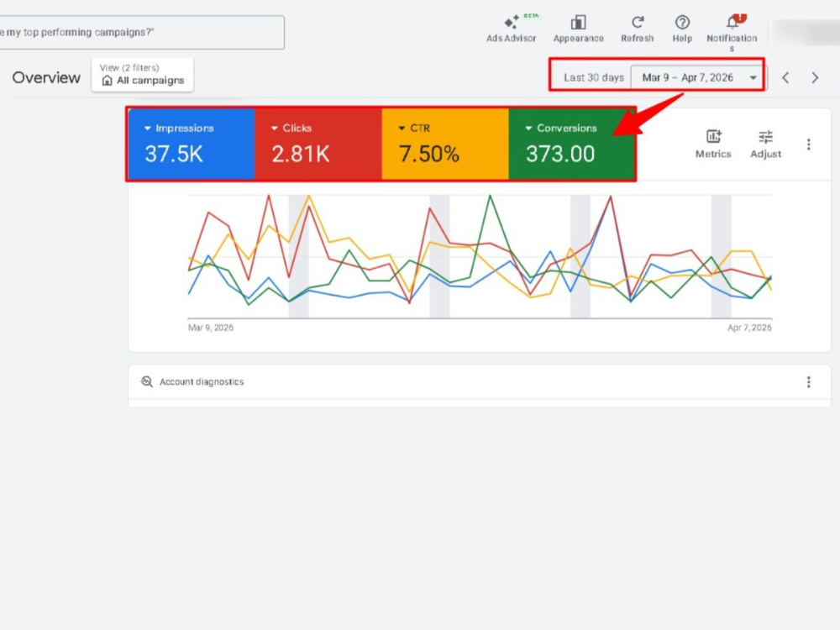
Task: Go to the next date range
Action: [815, 77]
